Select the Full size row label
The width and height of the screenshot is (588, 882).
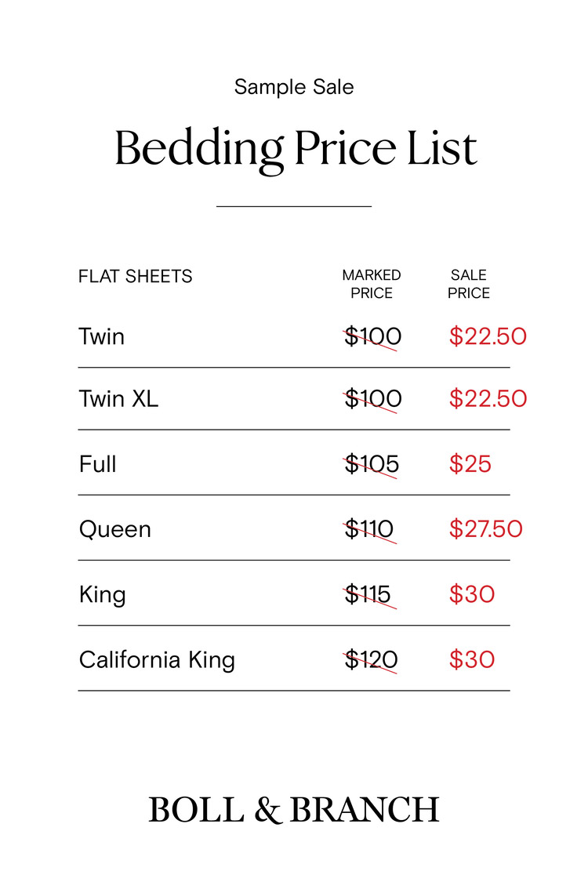pyautogui.click(x=97, y=464)
